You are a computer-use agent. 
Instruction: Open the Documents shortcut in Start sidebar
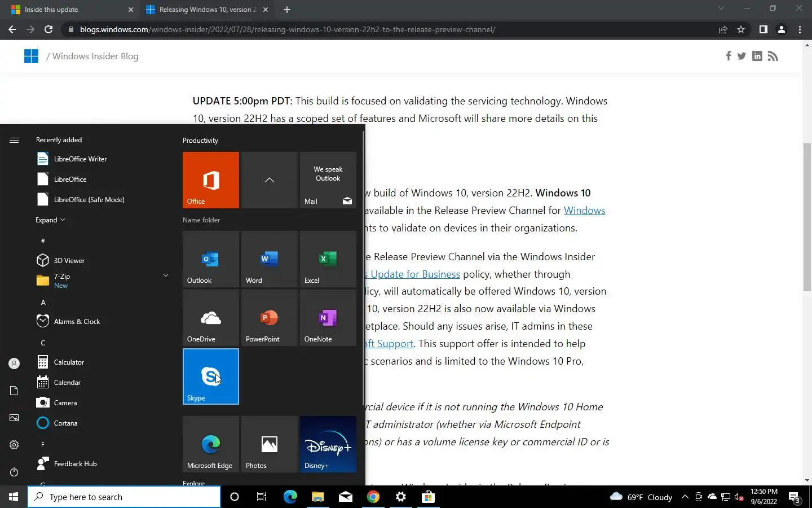click(x=14, y=391)
